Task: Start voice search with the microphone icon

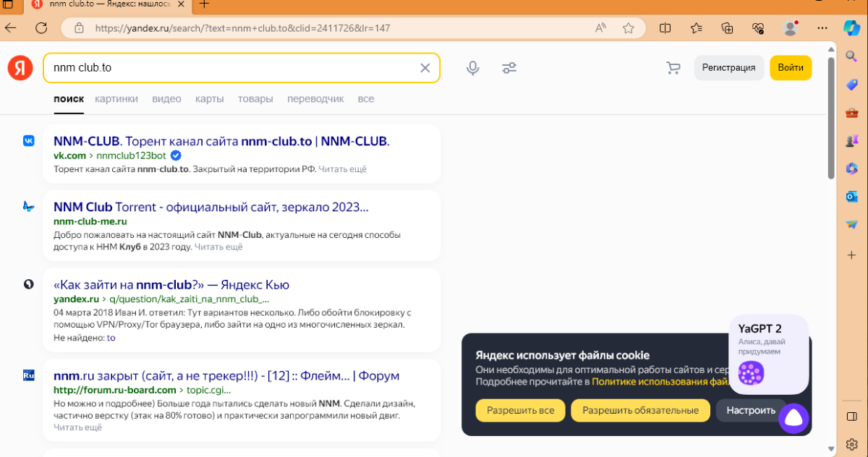Action: 472,68
